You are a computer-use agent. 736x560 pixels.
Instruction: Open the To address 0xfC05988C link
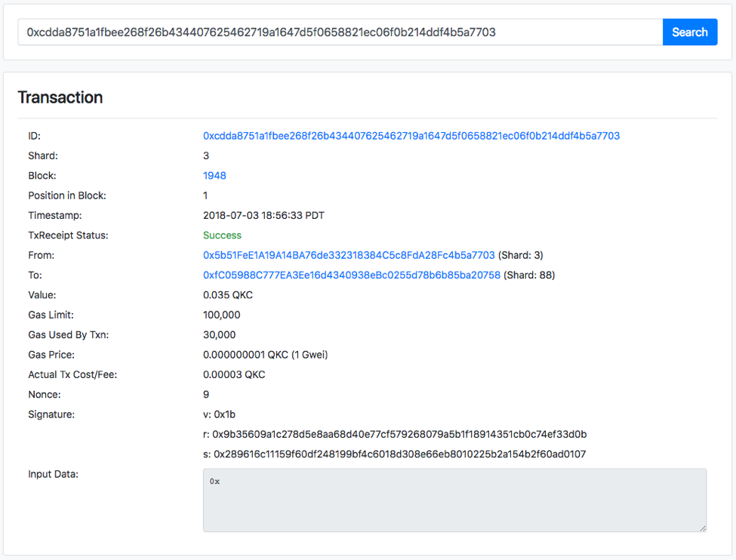352,275
